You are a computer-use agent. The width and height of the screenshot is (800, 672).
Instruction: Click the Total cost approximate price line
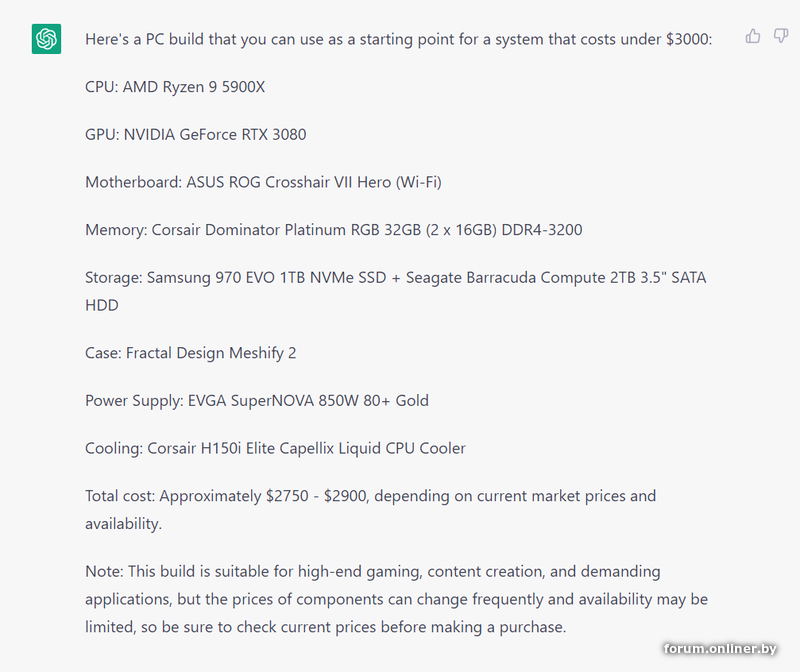point(370,496)
